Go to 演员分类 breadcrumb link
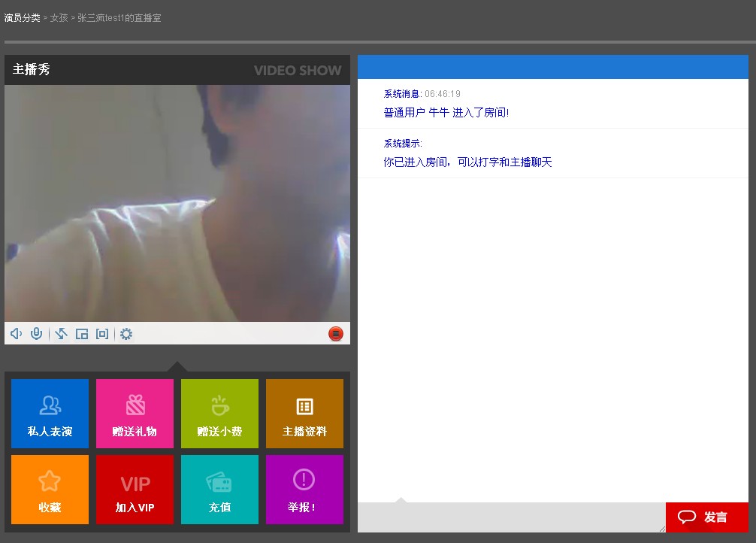Viewport: 756px width, 543px height. pos(23,18)
